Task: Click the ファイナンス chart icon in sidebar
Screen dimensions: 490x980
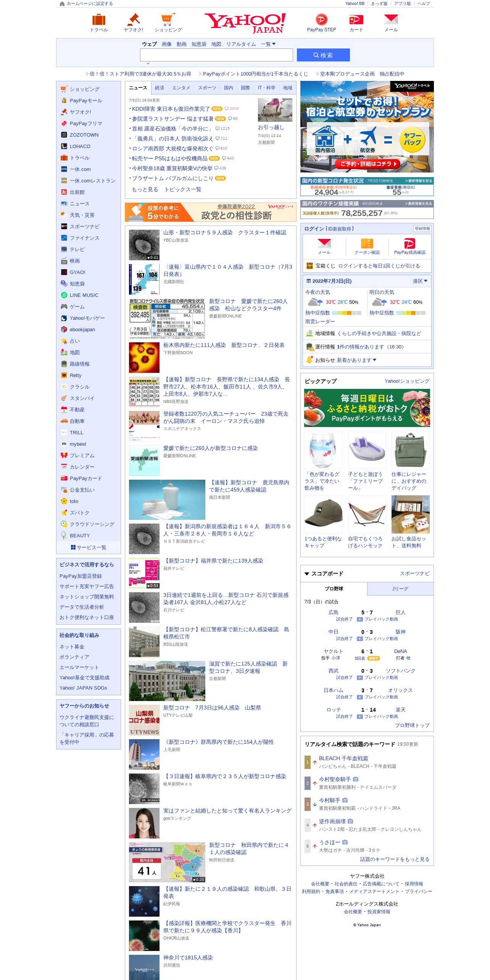Action: point(64,238)
